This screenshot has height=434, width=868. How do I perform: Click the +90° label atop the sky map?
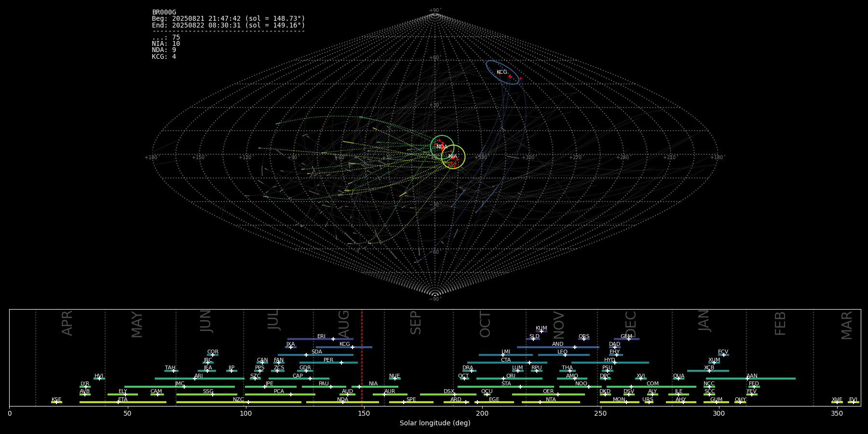[x=435, y=11]
